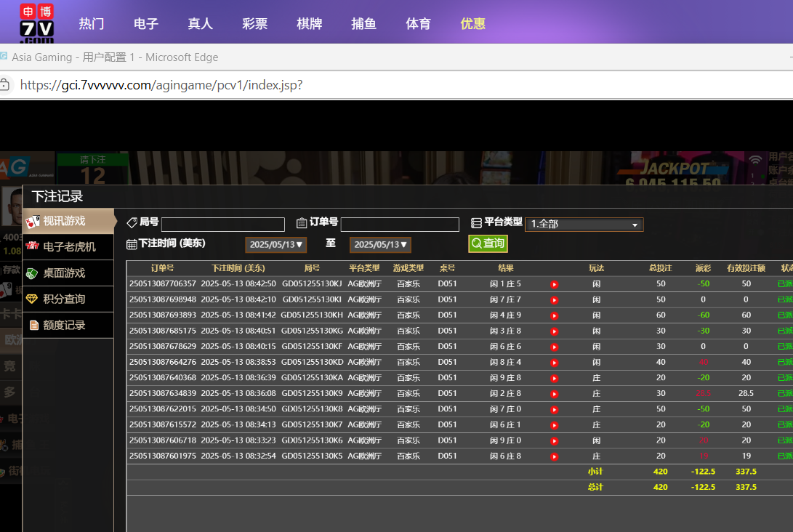Open the 平台类型 dropdown showing 1.全部
The image size is (793, 532).
pyautogui.click(x=584, y=225)
